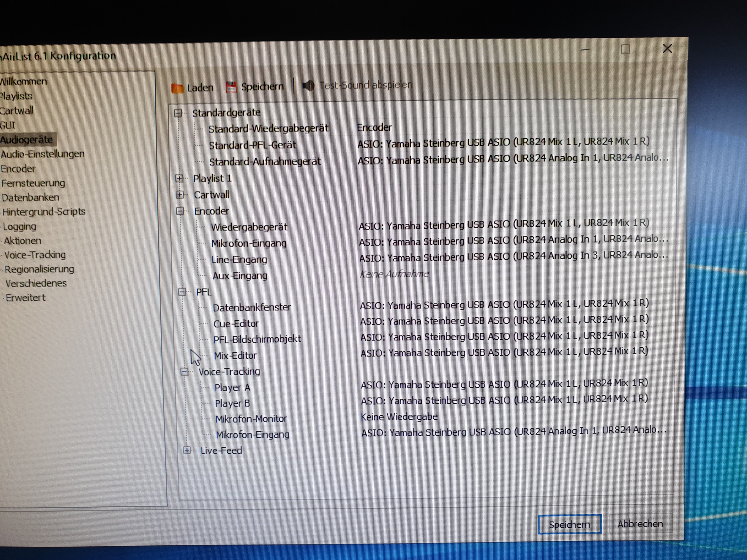Click the Live-Feed tree label
This screenshot has height=560, width=747.
tap(221, 451)
